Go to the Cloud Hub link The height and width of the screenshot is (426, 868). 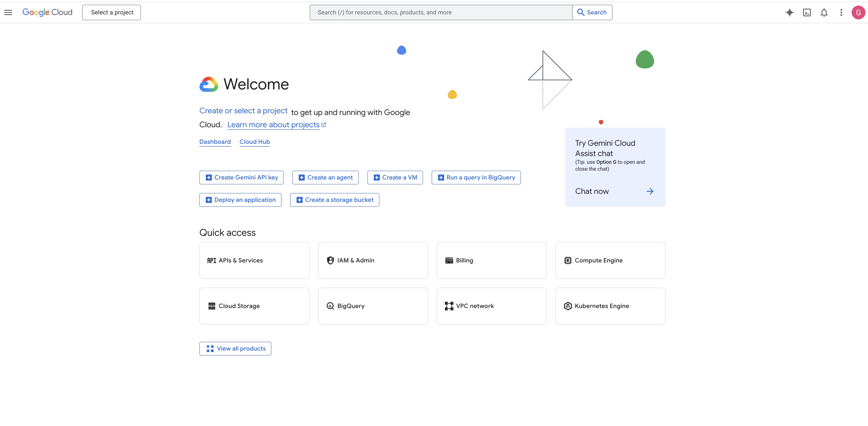tap(255, 142)
